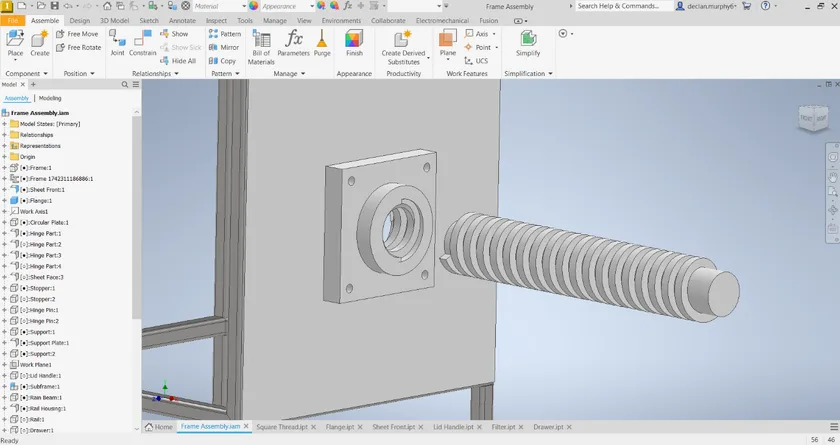Switch to the Design ribbon tab

(79, 20)
